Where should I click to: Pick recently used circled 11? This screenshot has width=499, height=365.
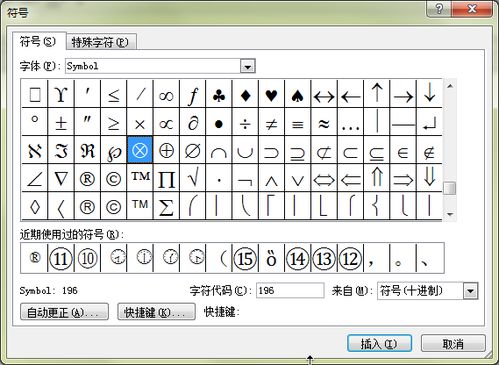(61, 258)
